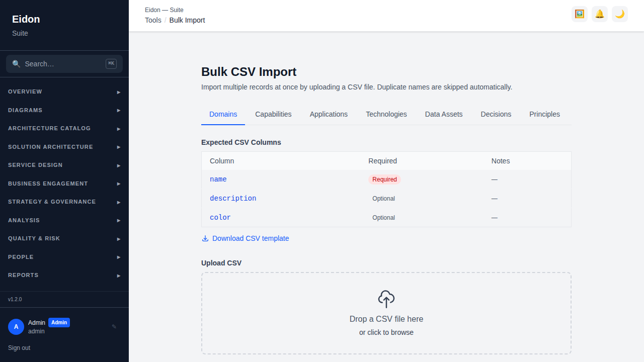Expand the Solution Architecture section
Viewport: 644px width, 362px height.
(64, 147)
